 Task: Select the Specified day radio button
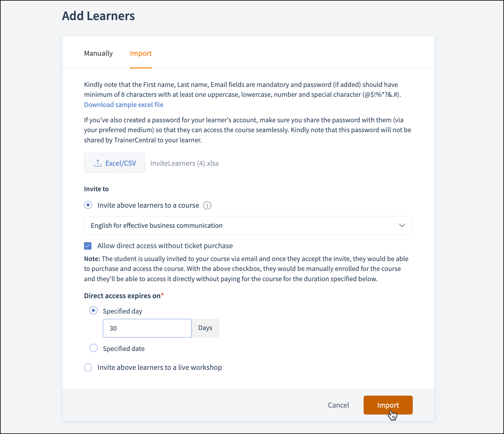(94, 311)
